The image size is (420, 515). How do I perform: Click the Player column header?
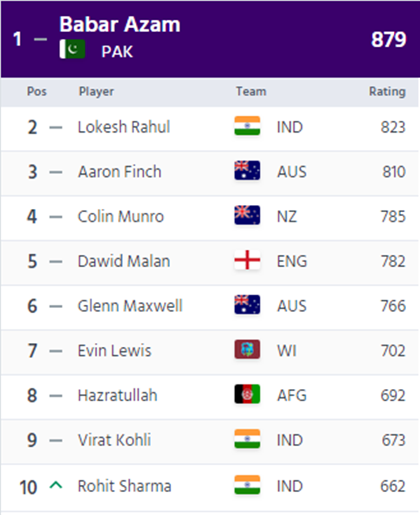click(x=96, y=92)
